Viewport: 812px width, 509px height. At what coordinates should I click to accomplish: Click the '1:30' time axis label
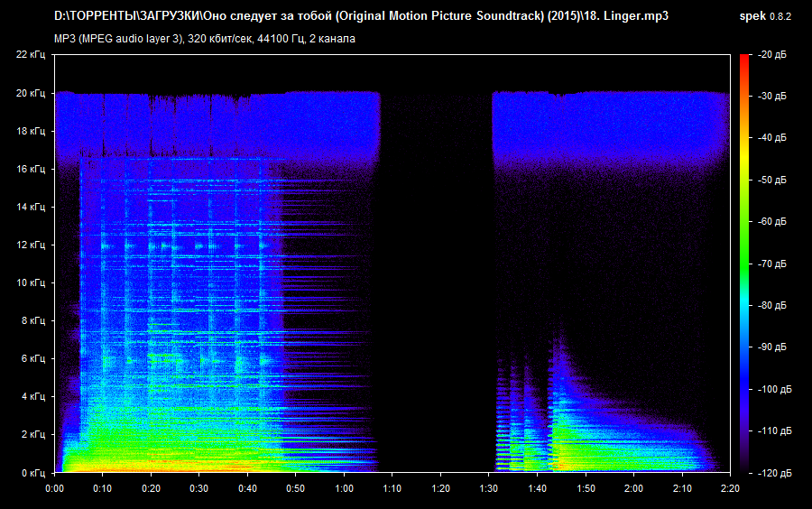(x=489, y=488)
